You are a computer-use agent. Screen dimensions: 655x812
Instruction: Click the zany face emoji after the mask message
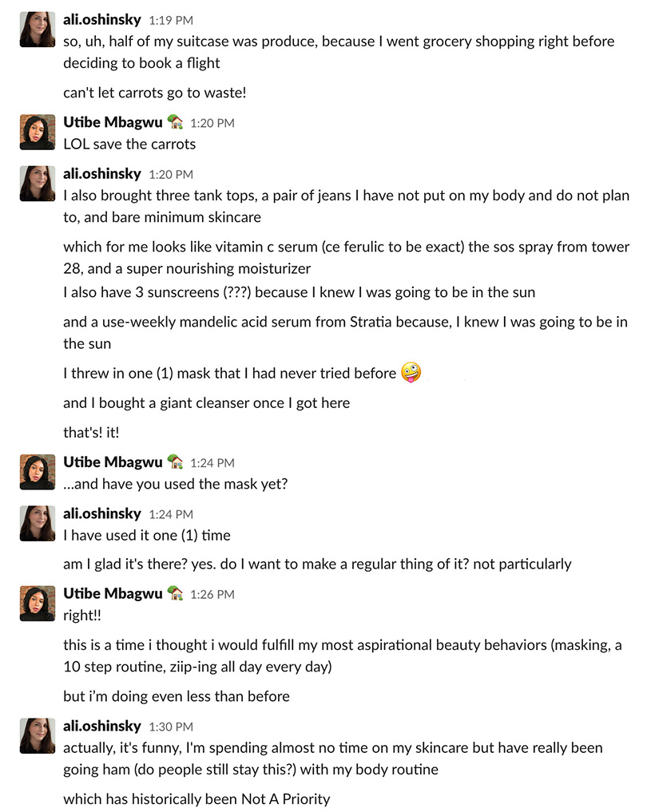coord(411,372)
